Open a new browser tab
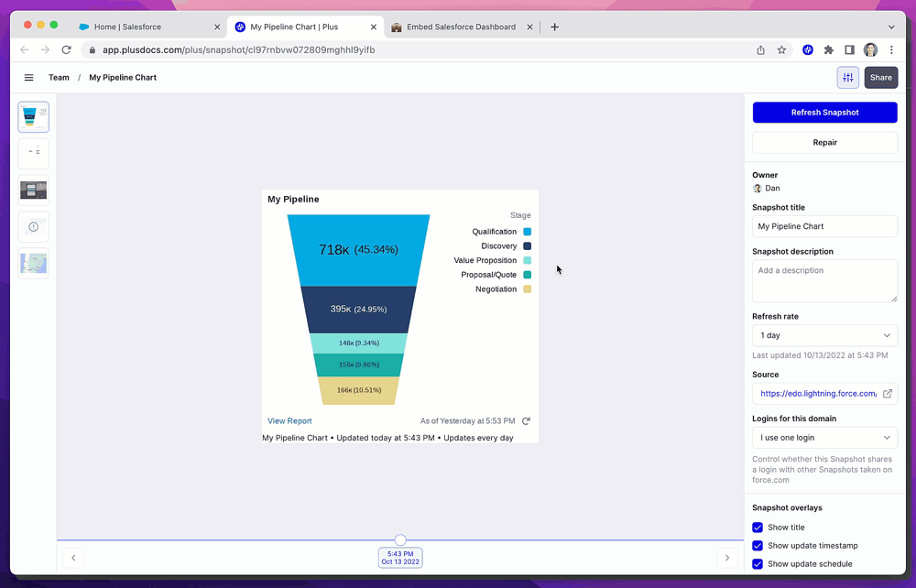The image size is (916, 588). (554, 27)
